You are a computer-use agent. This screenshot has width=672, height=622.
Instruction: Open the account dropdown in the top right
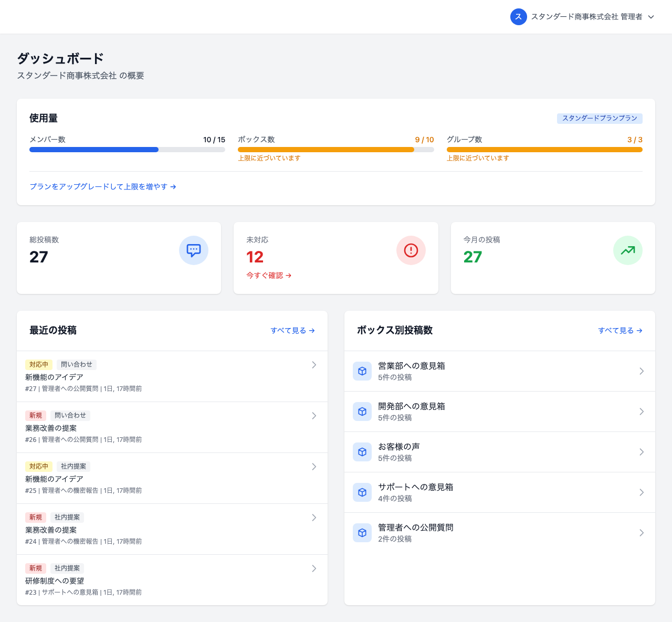(x=651, y=17)
